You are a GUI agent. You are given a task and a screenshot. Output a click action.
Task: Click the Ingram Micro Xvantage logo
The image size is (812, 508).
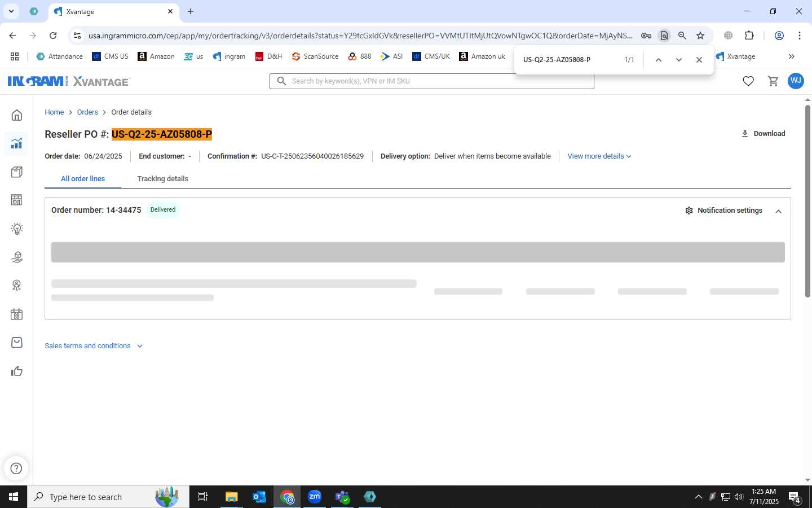pyautogui.click(x=69, y=81)
